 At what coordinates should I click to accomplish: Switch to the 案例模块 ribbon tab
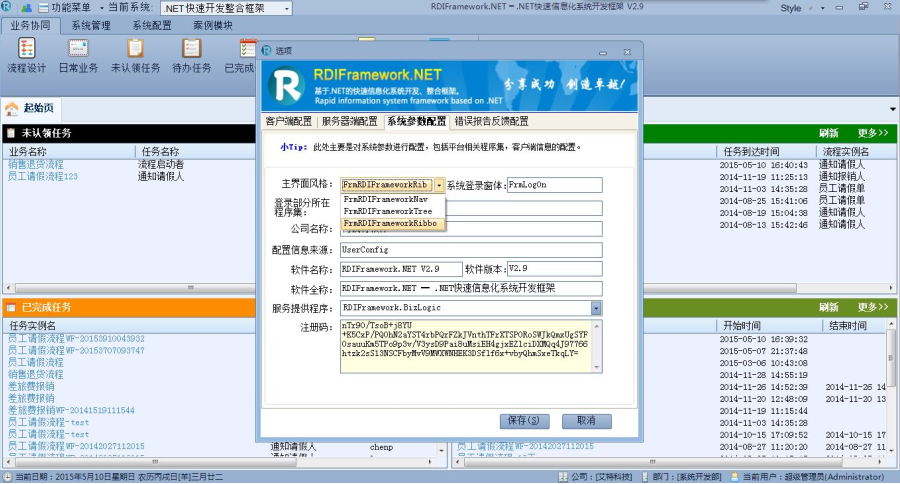[x=213, y=25]
